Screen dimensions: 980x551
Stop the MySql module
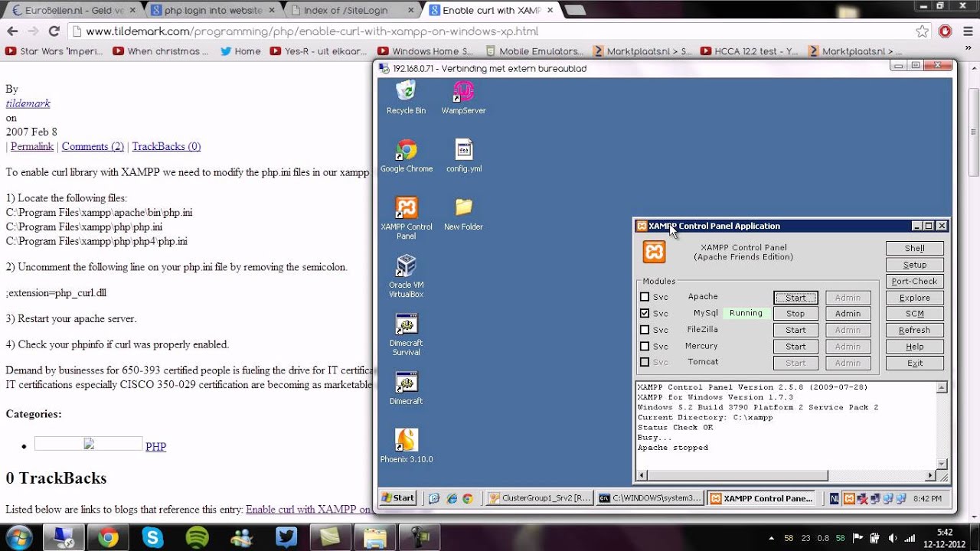[x=795, y=314]
